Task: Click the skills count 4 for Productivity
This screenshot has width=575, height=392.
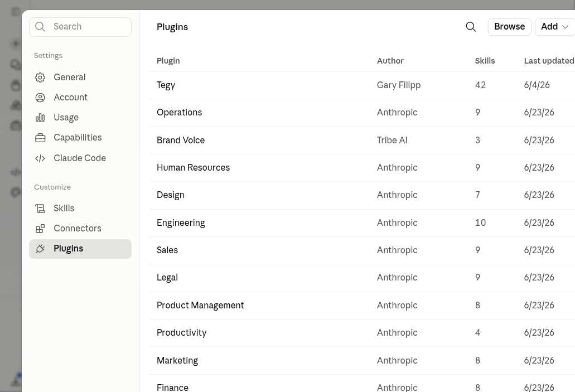Action: click(x=477, y=332)
